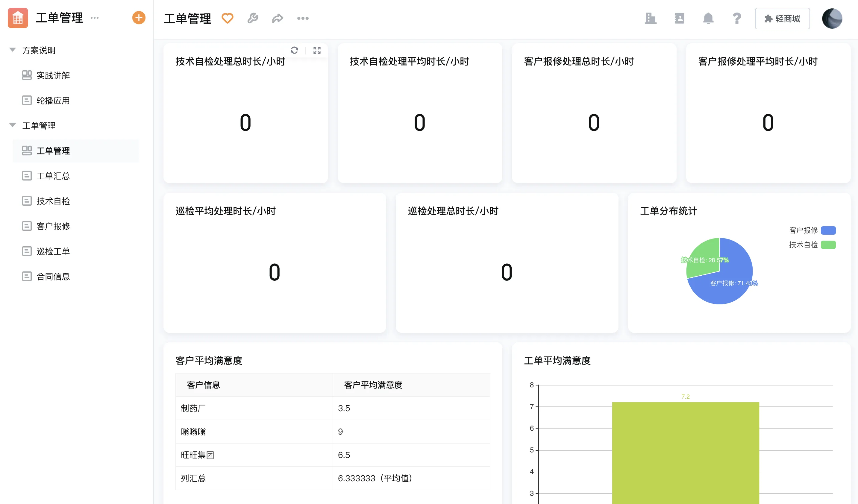The height and width of the screenshot is (504, 858).
Task: Open the more options menu beside the page title
Action: click(x=302, y=18)
